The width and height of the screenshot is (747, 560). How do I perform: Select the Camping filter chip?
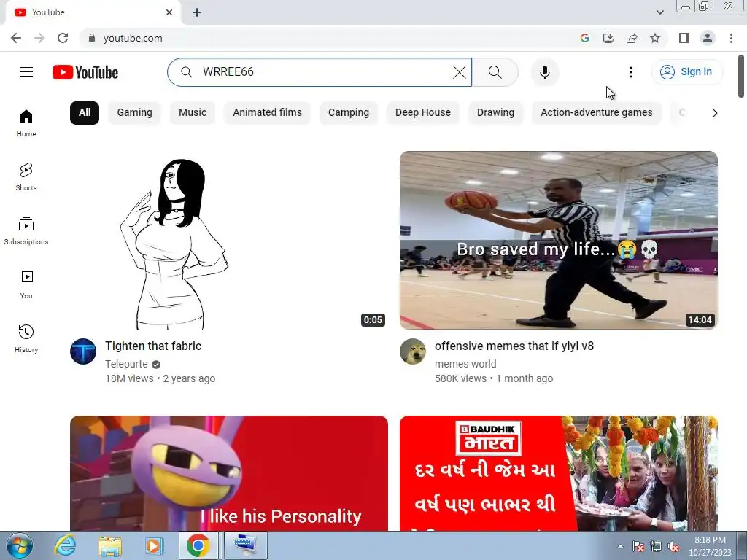348,113
